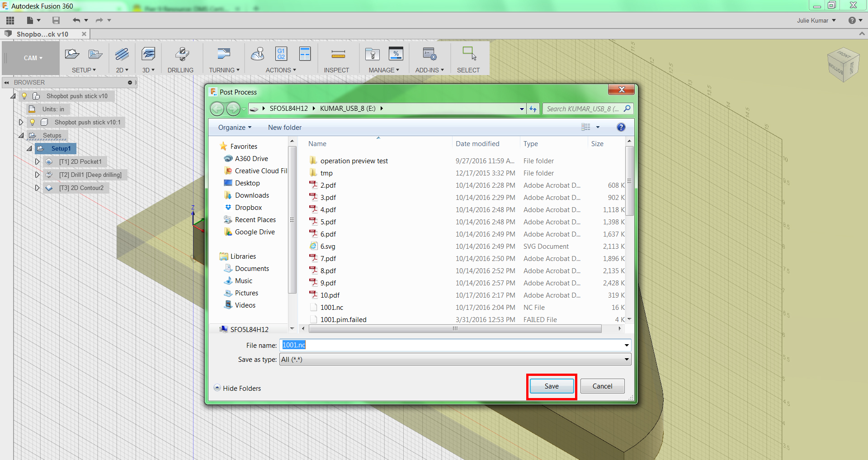Image resolution: width=868 pixels, height=460 pixels.
Task: Expand the [T1] 2D Pocket1 operation
Action: coord(38,161)
